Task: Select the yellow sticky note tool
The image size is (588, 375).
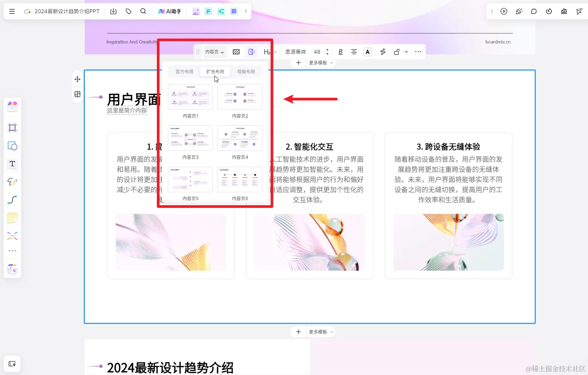Action: coord(12,218)
